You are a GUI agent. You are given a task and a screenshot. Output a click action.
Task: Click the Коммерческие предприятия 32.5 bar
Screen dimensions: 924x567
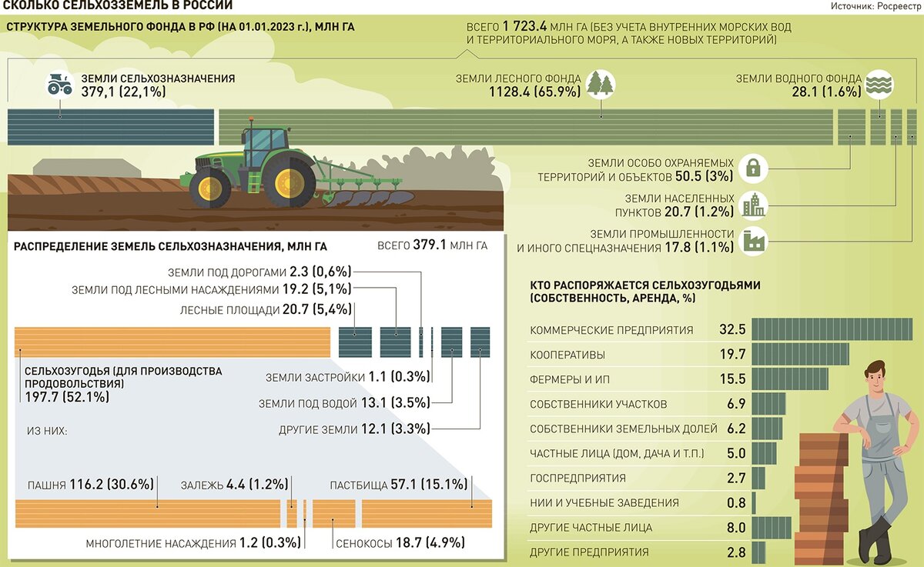pyautogui.click(x=832, y=329)
